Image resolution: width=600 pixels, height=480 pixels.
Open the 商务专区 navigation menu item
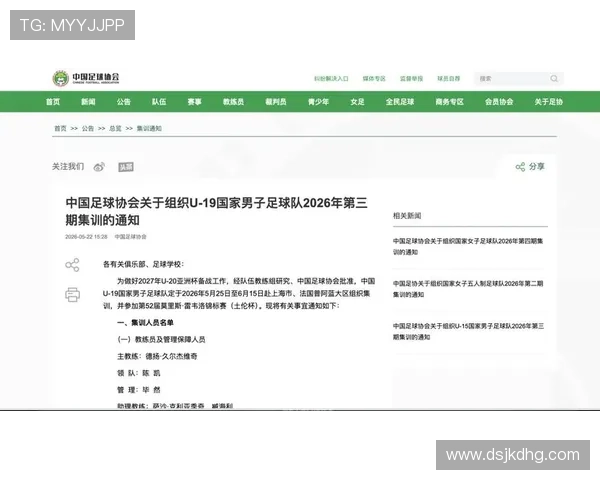coord(450,102)
